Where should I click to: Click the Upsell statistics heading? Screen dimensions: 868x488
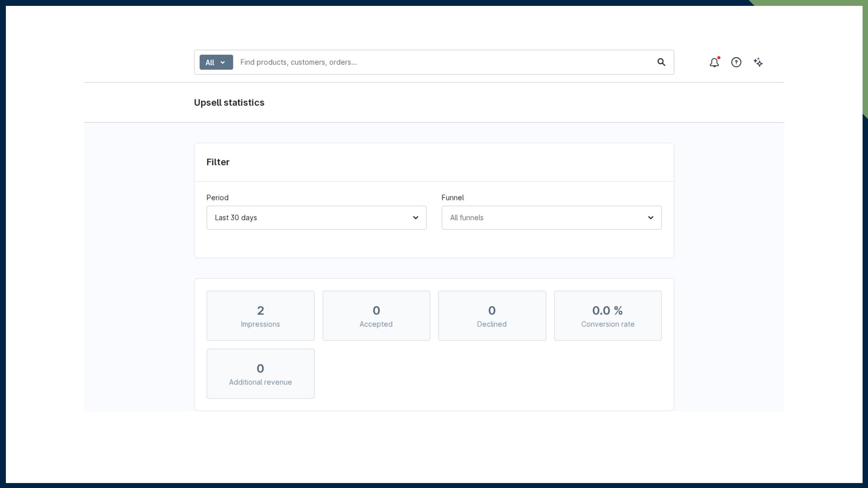(x=229, y=103)
